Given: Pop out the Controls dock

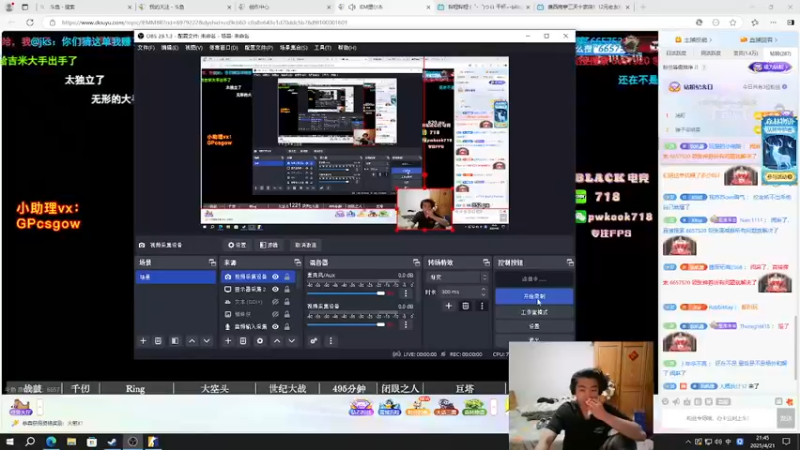Looking at the screenshot, I should pyautogui.click(x=570, y=262).
